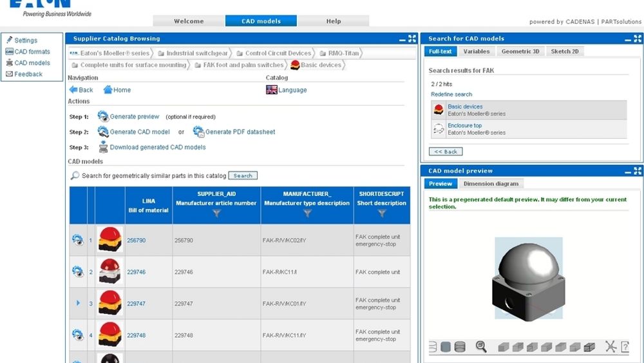Viewport: 644px width, 363px height.
Task: Minimize the Search for CAD models panel
Action: tap(627, 40)
